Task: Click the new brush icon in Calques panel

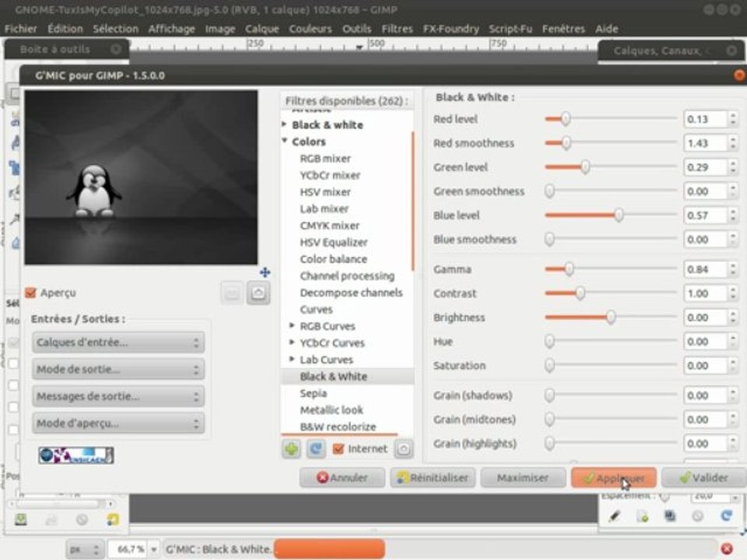Action: (642, 516)
